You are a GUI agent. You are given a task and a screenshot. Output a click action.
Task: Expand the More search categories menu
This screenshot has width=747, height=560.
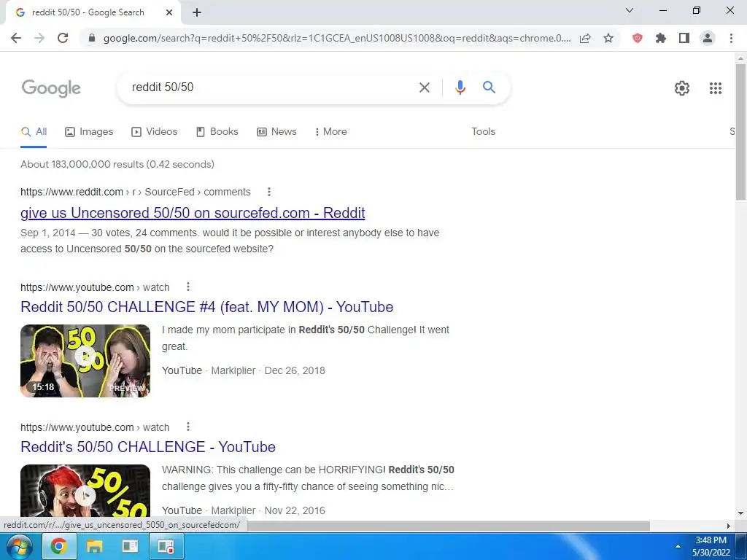(331, 132)
